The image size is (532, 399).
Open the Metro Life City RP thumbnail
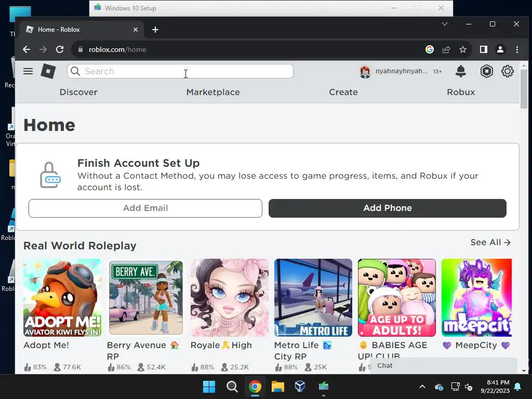tap(313, 298)
